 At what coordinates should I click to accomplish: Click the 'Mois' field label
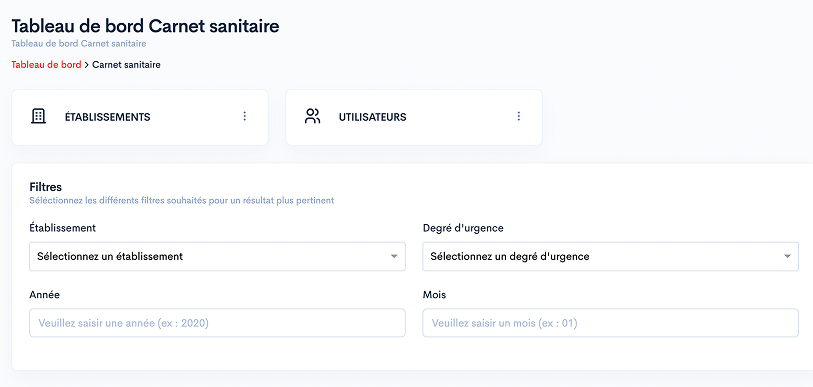[434, 295]
